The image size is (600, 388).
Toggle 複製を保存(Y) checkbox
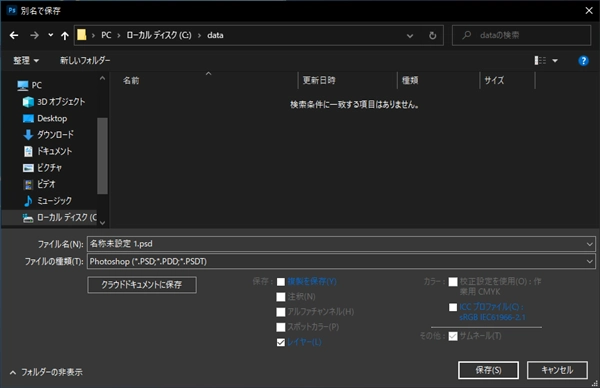click(281, 282)
